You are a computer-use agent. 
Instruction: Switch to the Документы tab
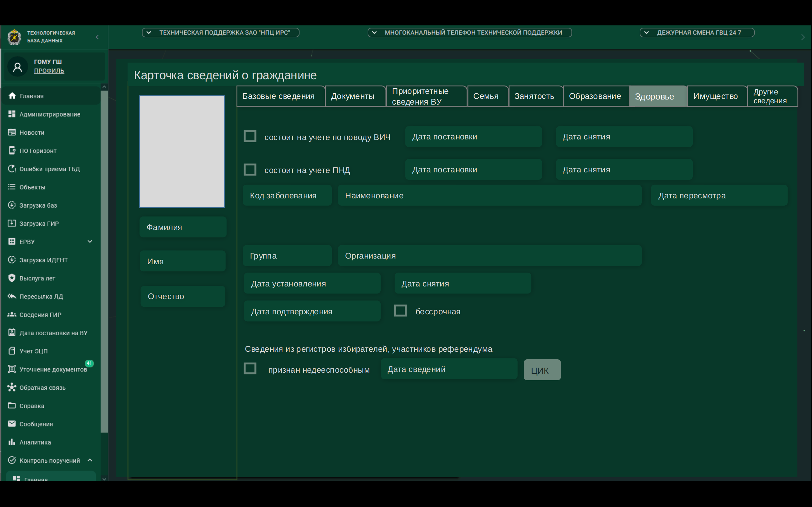pyautogui.click(x=353, y=96)
